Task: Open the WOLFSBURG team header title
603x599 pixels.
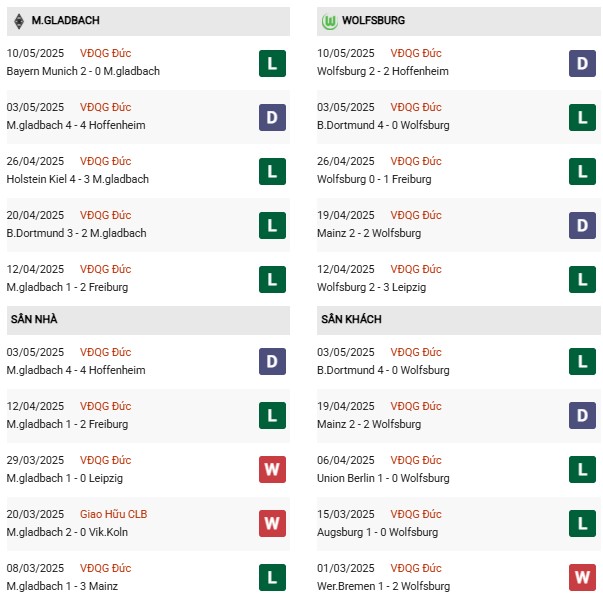Action: point(373,20)
